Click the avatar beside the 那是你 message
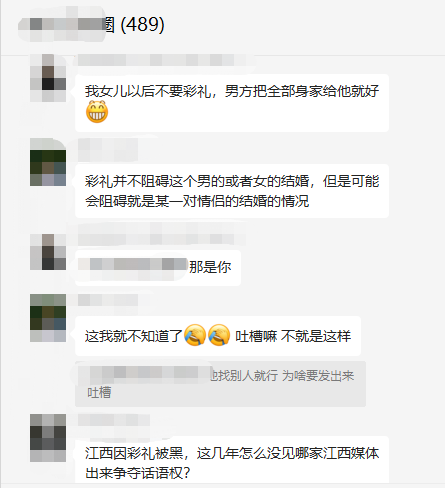 48,252
